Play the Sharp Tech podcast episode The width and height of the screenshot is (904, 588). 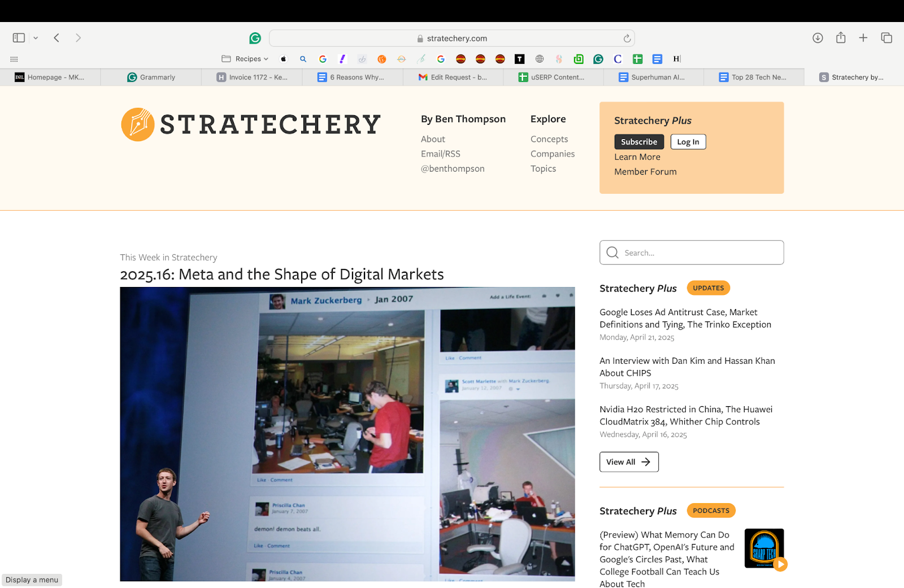780,564
